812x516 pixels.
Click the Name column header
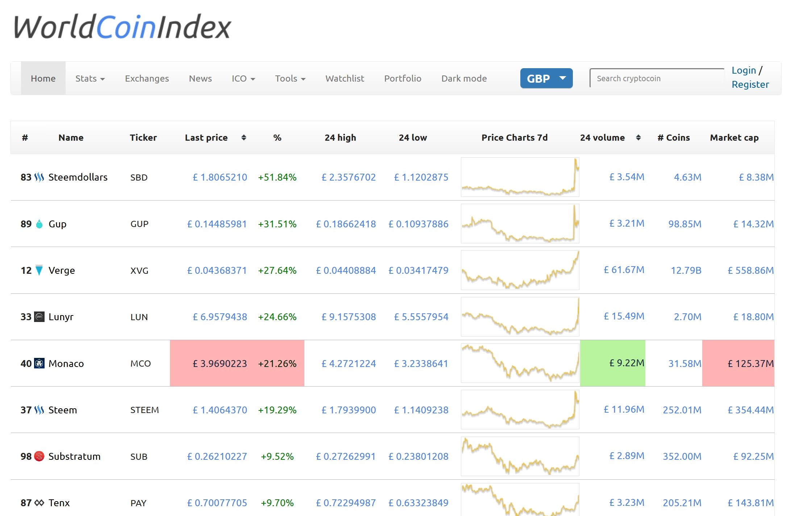[x=71, y=137]
